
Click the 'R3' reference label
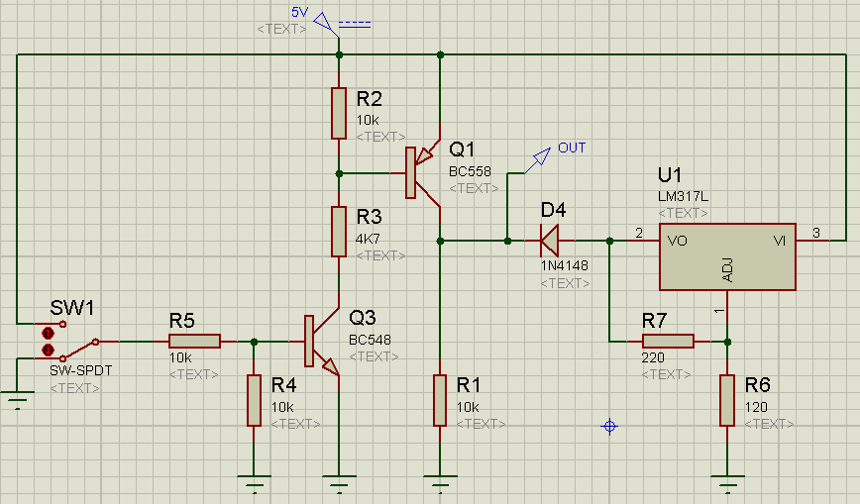pos(370,217)
